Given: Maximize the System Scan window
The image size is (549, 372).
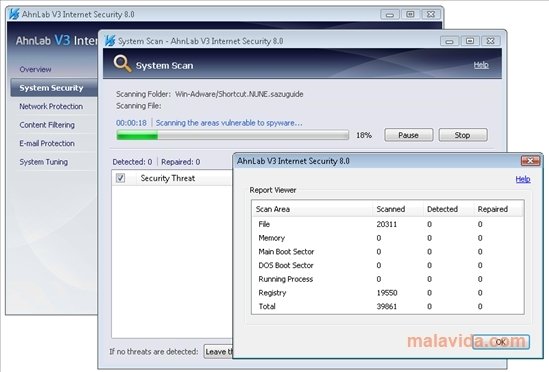Looking at the screenshot, I should (470, 41).
